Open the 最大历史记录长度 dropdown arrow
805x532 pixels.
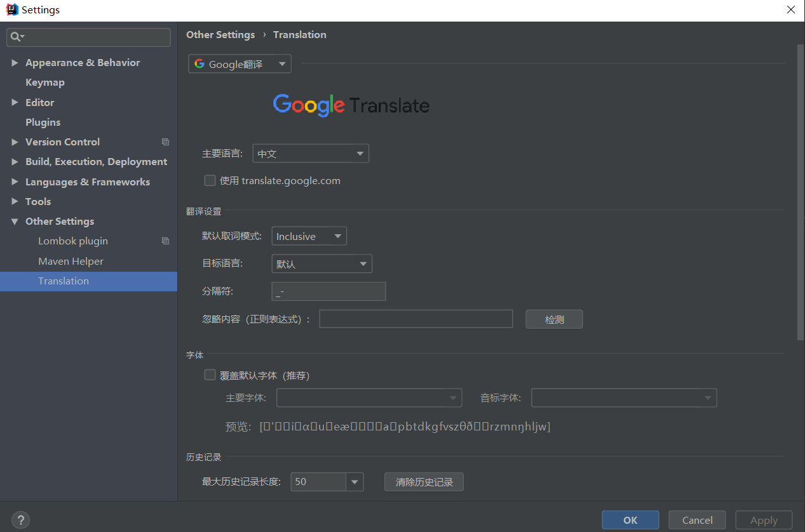tap(355, 482)
